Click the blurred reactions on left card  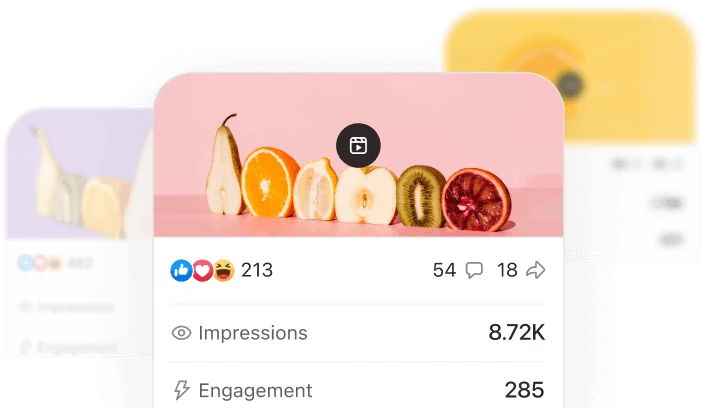pyautogui.click(x=54, y=263)
